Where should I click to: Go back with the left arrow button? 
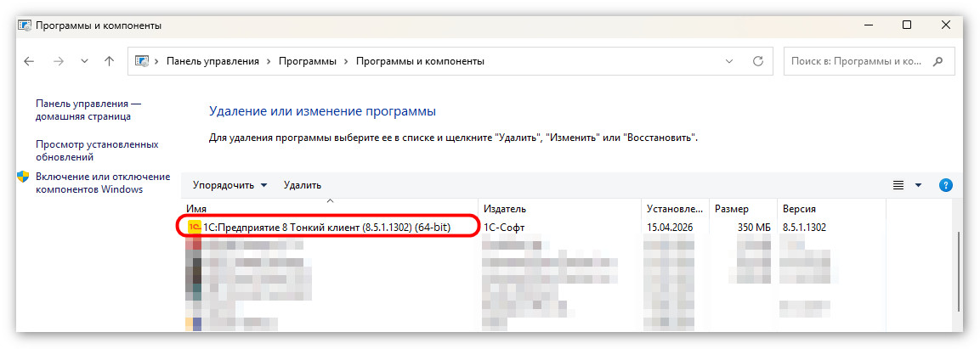coord(29,61)
